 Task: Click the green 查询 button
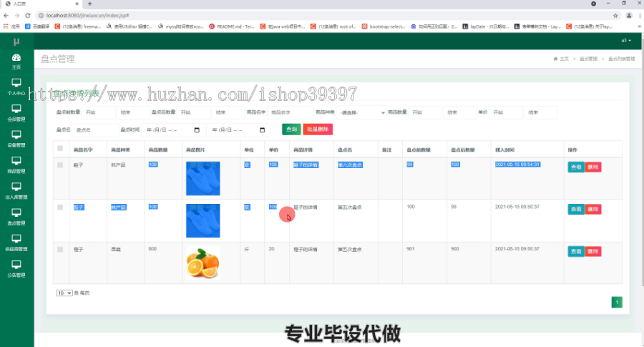[x=291, y=129]
